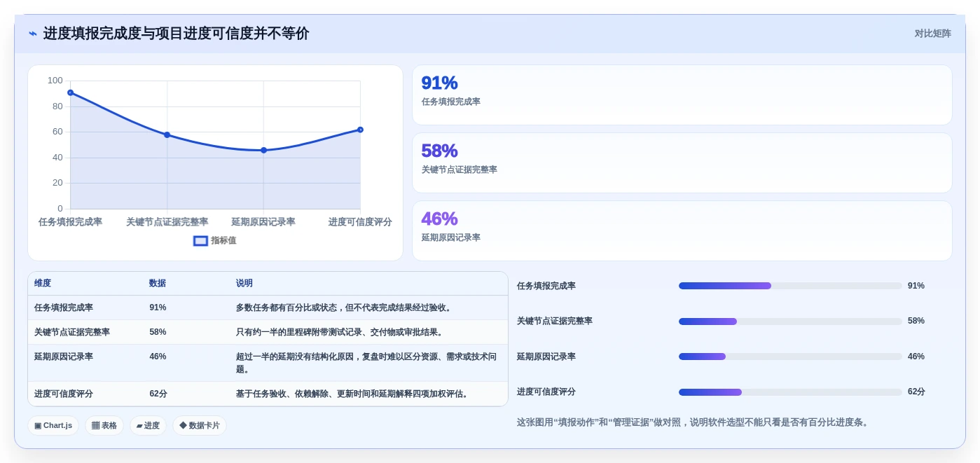Click the 关键节点证据完整率 progress bar
The image size is (980, 463).
[x=790, y=322]
